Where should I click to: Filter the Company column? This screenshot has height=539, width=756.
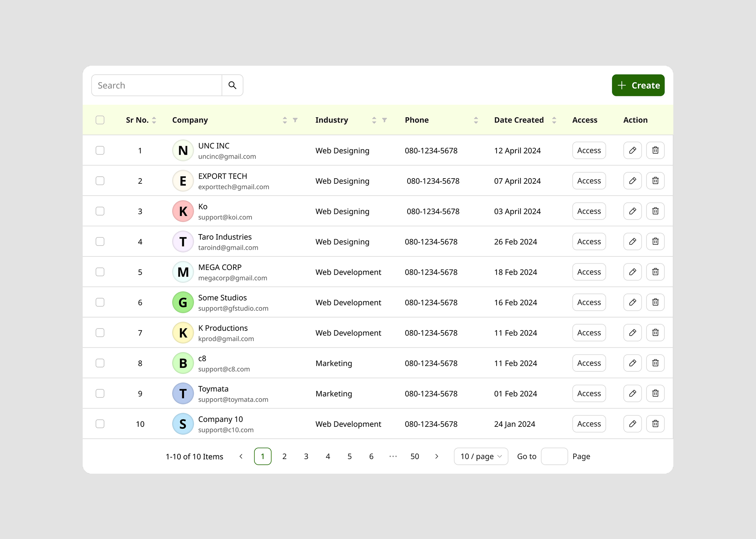(295, 120)
